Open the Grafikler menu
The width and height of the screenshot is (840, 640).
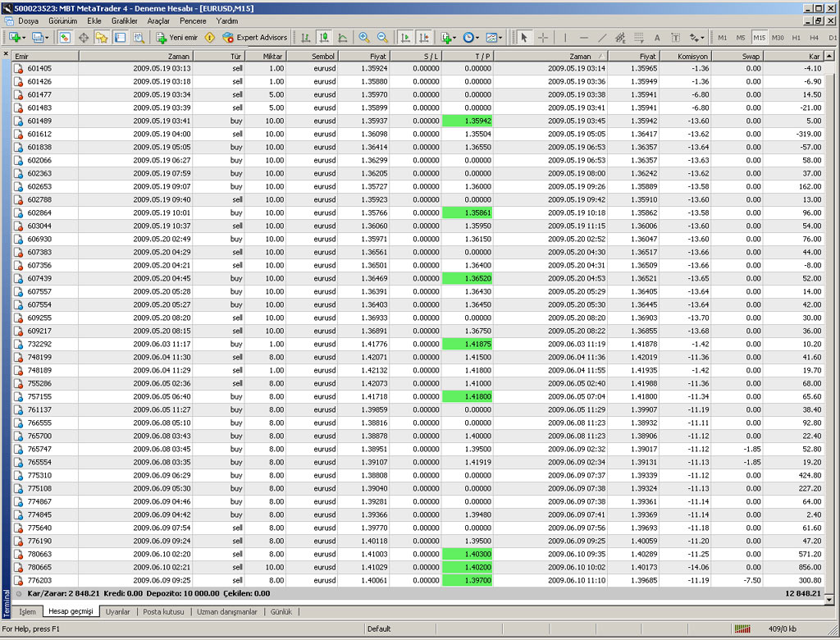[125, 21]
